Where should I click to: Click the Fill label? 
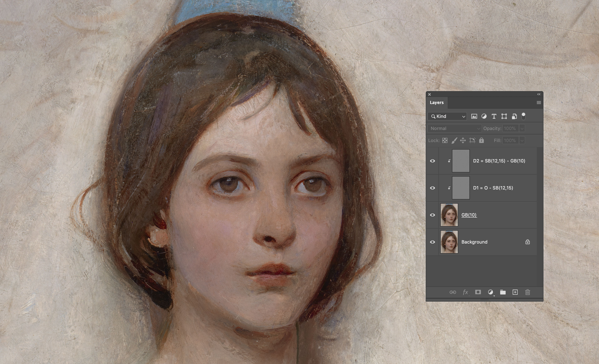497,141
